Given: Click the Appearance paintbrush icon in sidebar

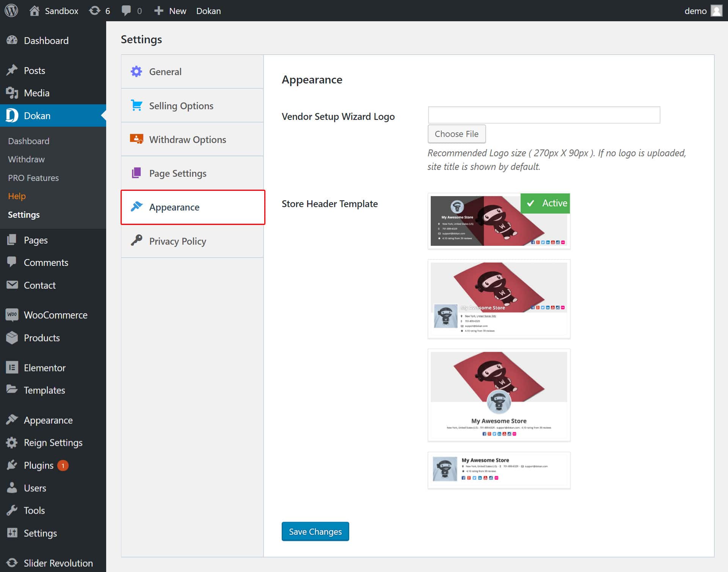Looking at the screenshot, I should 12,420.
